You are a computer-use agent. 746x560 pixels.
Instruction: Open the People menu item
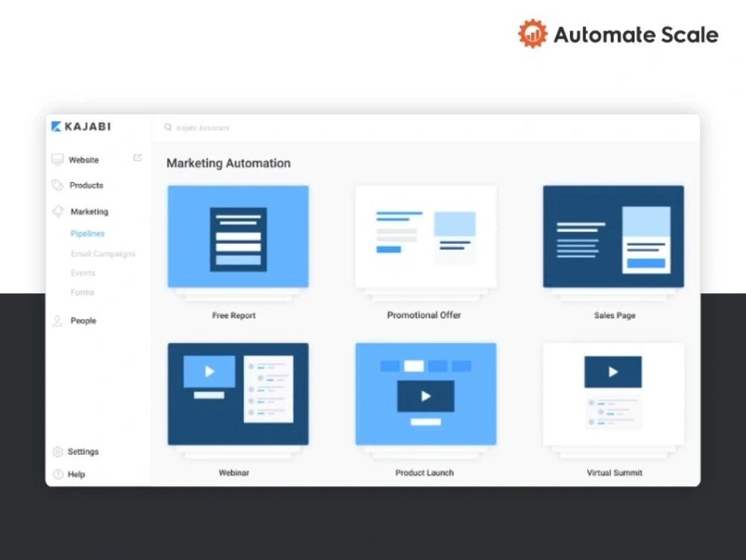tap(84, 321)
